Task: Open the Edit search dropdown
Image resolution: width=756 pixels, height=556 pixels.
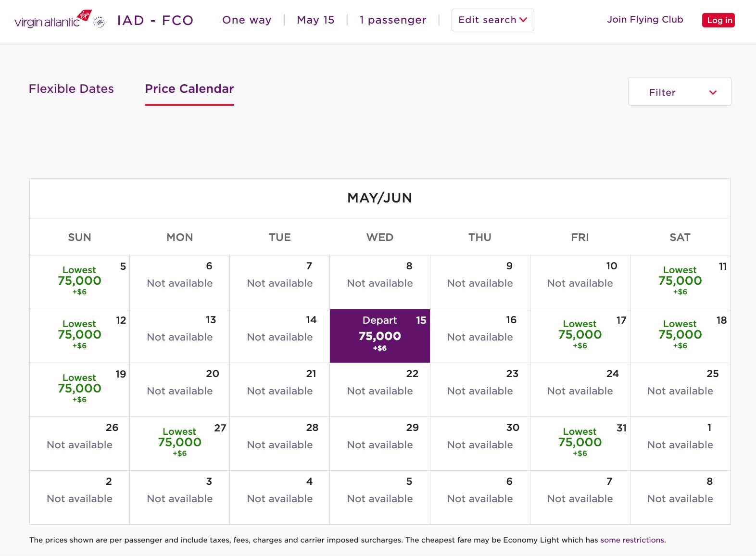Action: (492, 20)
